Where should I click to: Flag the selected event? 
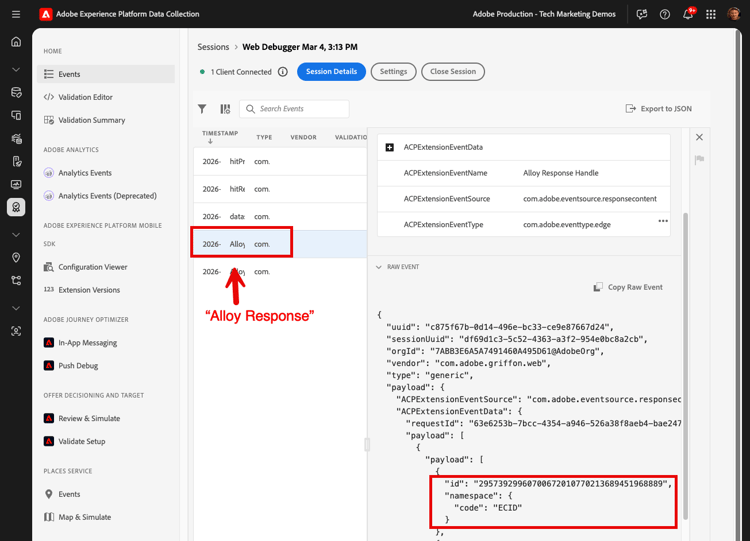click(x=699, y=159)
